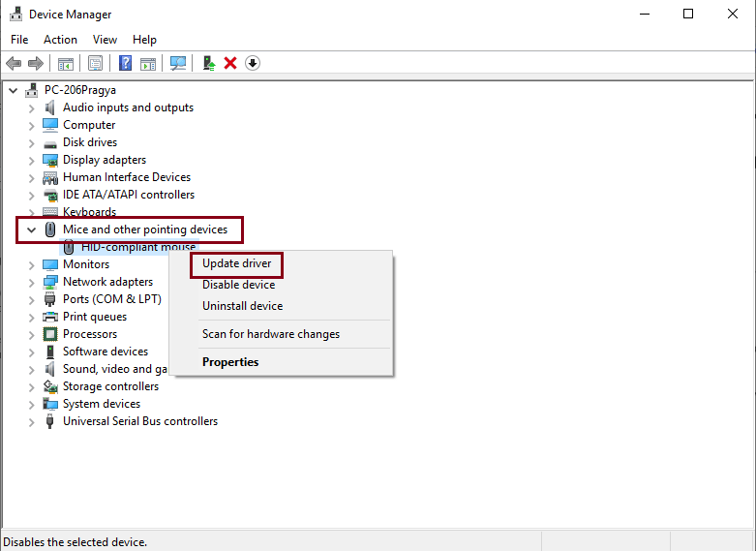Click the Show/Hide Action Pane icon
This screenshot has height=551, width=756.
coord(148,63)
